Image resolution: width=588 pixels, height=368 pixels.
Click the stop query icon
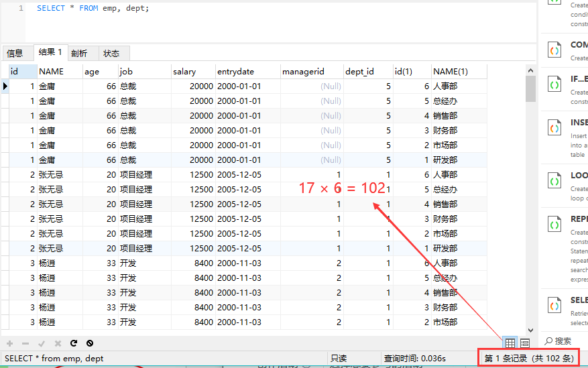pyautogui.click(x=90, y=343)
